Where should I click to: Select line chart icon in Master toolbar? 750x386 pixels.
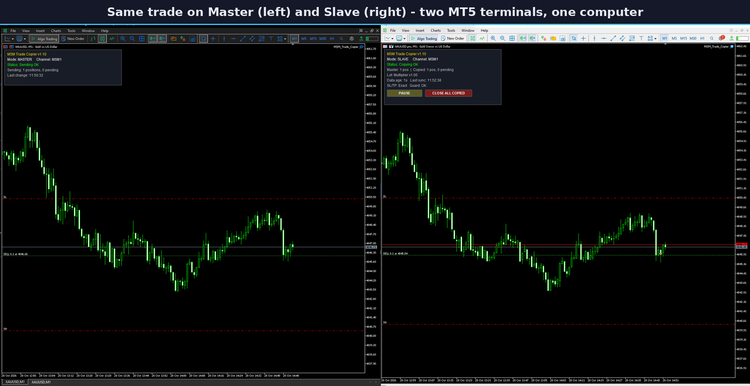click(x=111, y=39)
